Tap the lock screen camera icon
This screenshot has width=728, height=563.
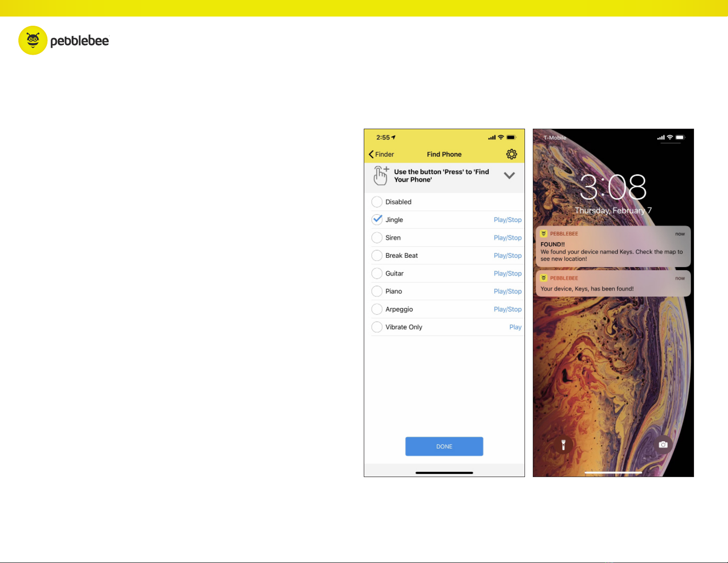coord(663,444)
